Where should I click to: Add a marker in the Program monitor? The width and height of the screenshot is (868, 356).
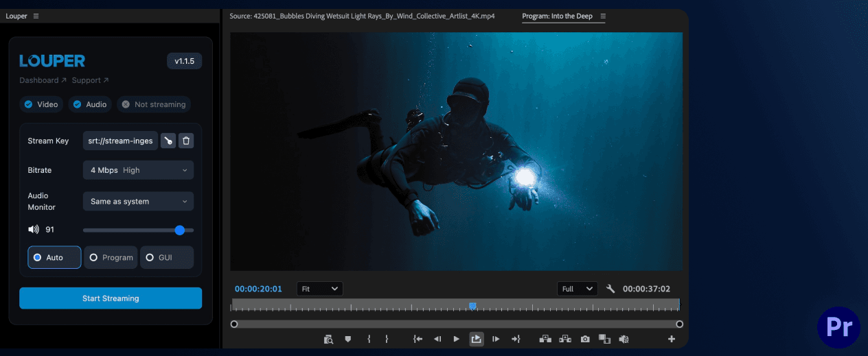(348, 339)
